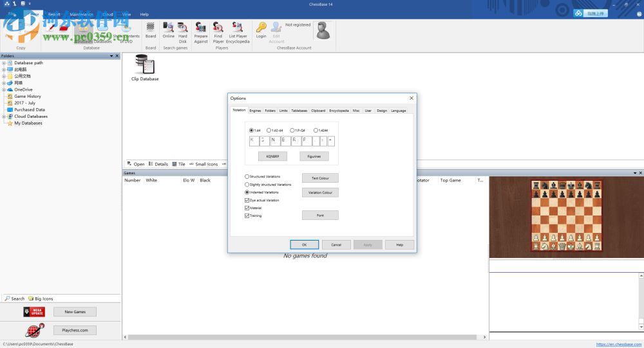This screenshot has height=348, width=644.
Task: Open the Prepare Against player icon
Action: (200, 33)
